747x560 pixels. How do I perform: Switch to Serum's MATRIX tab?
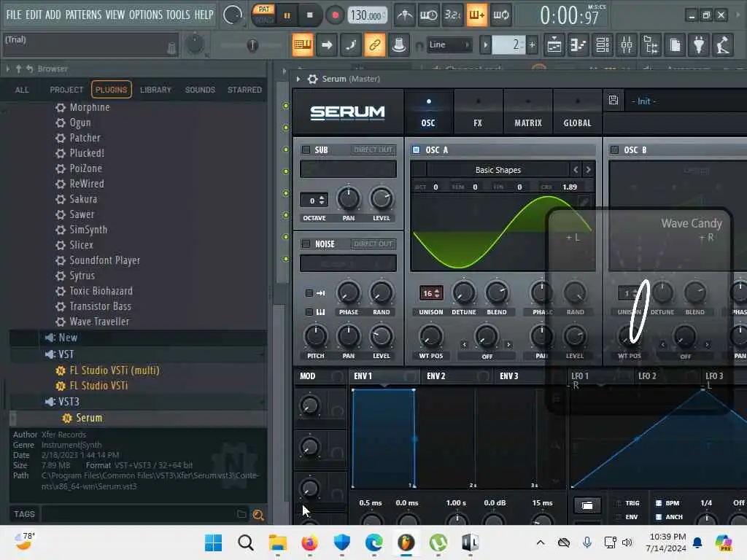pos(528,113)
